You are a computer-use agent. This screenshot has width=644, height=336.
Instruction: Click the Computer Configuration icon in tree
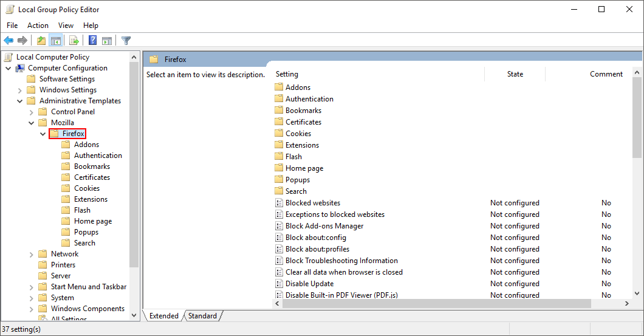click(20, 68)
